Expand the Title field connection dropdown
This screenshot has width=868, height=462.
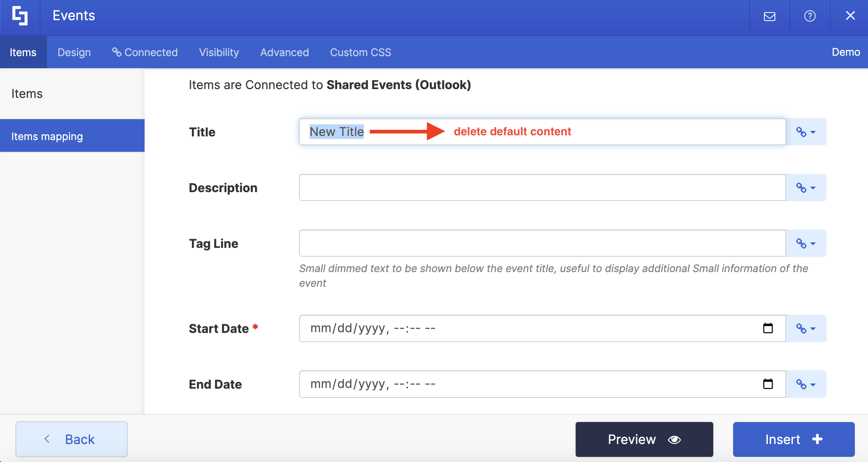pyautogui.click(x=806, y=132)
